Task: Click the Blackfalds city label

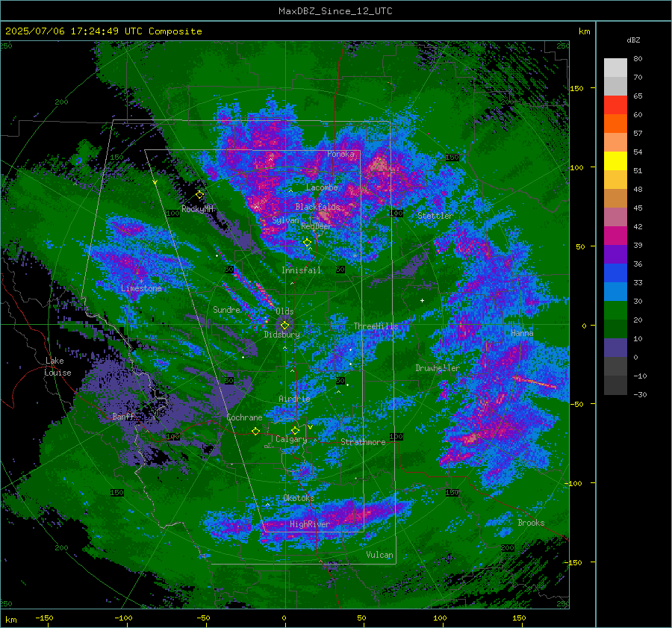Action: pyautogui.click(x=317, y=207)
